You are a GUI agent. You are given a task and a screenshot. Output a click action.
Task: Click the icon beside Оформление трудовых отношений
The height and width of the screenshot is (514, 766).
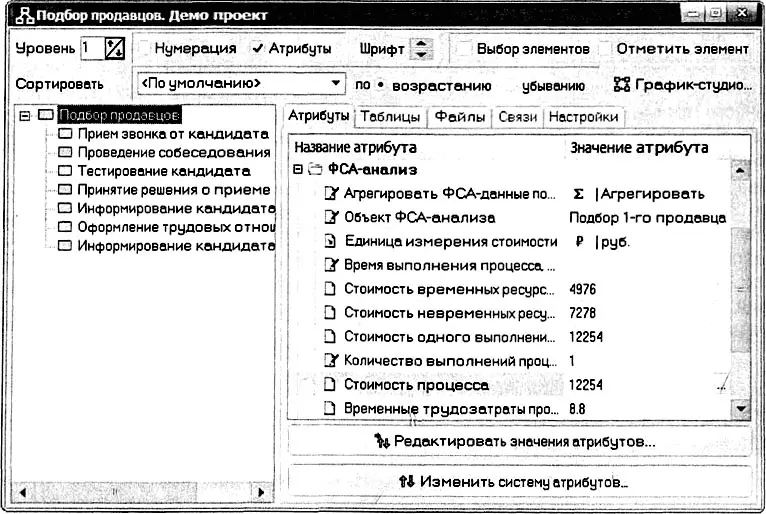65,227
